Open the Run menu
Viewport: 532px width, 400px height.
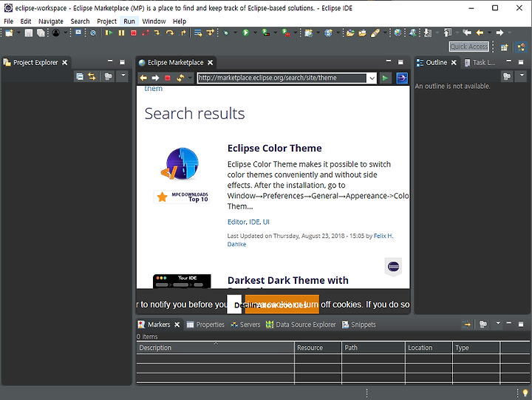coord(129,21)
